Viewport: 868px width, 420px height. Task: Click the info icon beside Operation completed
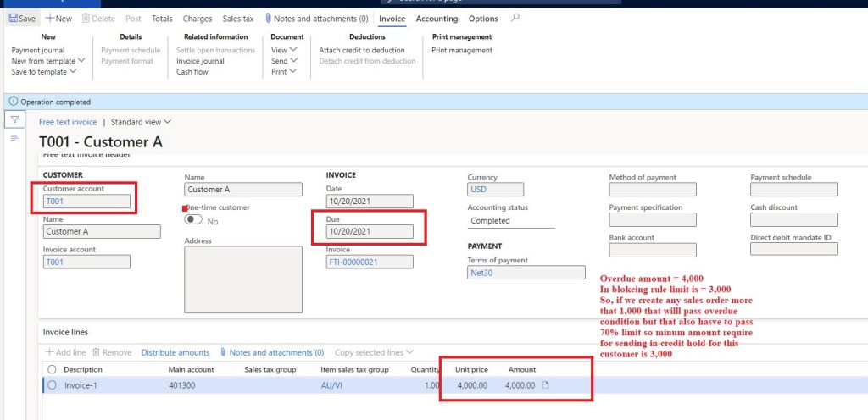tap(13, 102)
